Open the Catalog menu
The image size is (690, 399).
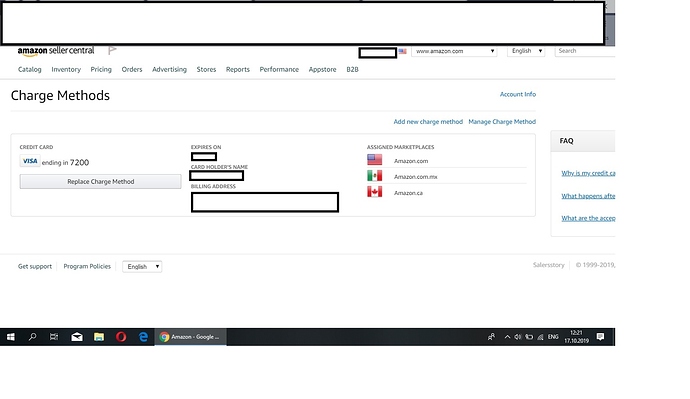point(29,70)
